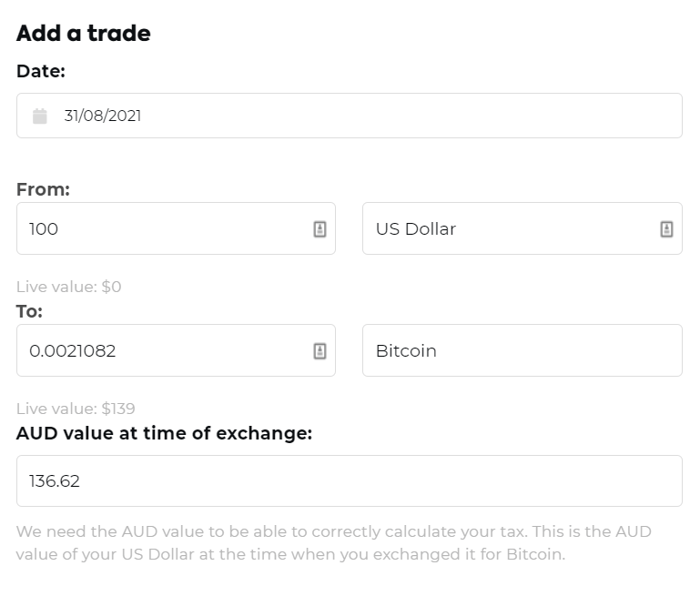
Task: Click the calendar icon in the date field
Action: coord(40,116)
